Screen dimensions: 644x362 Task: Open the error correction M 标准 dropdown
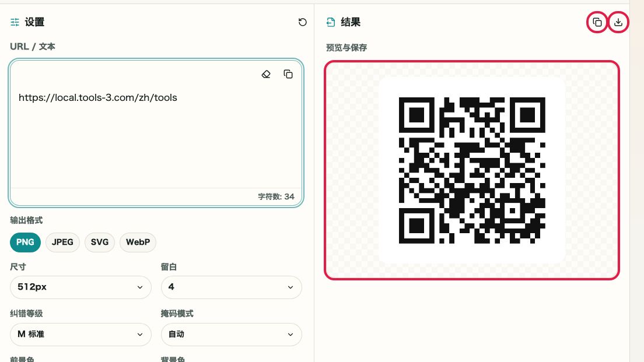[80, 335]
